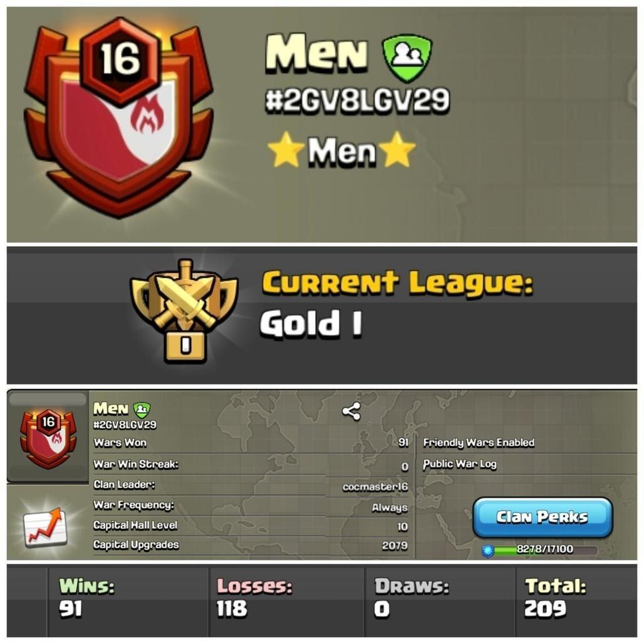This screenshot has height=644, width=644.
Task: Click the small clan badge thumbnail
Action: 48,439
